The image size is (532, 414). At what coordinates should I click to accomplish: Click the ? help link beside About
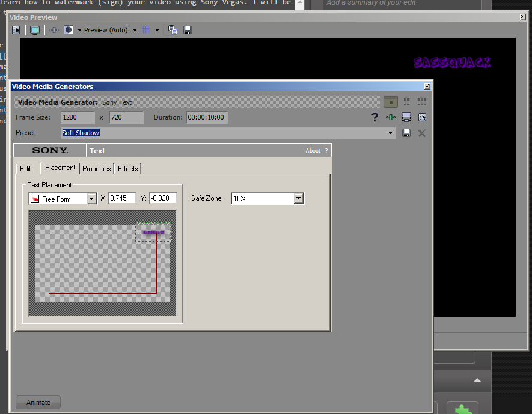[326, 151]
